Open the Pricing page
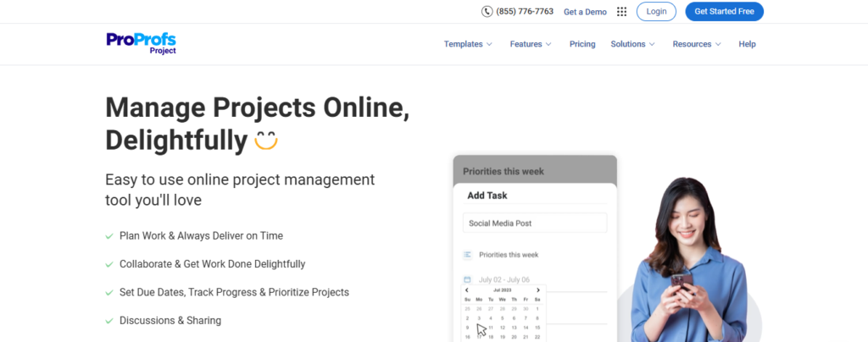Image resolution: width=868 pixels, height=342 pixels. 582,44
